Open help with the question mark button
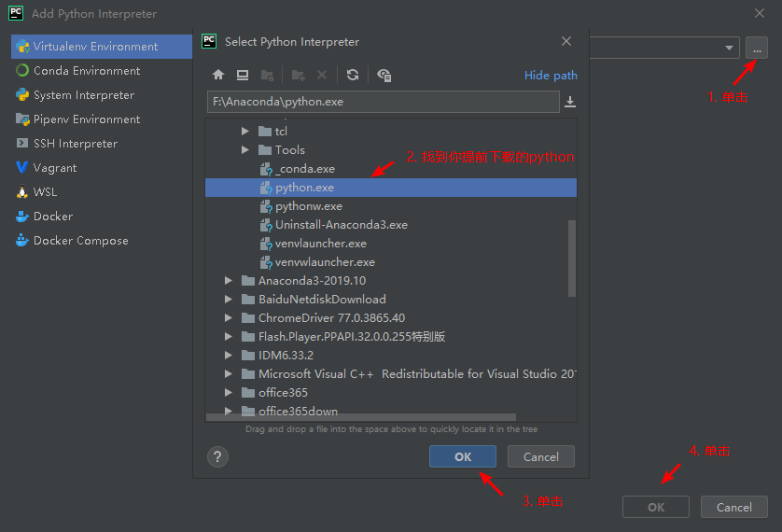Viewport: 782px width, 532px height. coord(217,456)
